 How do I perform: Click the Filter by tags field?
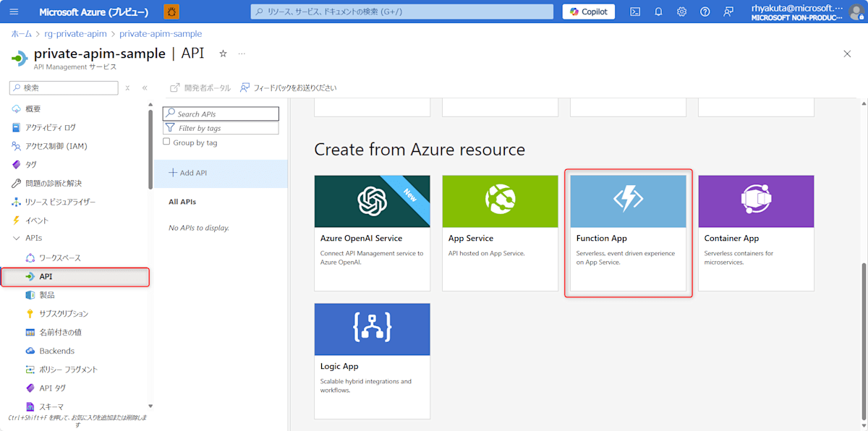coord(221,128)
